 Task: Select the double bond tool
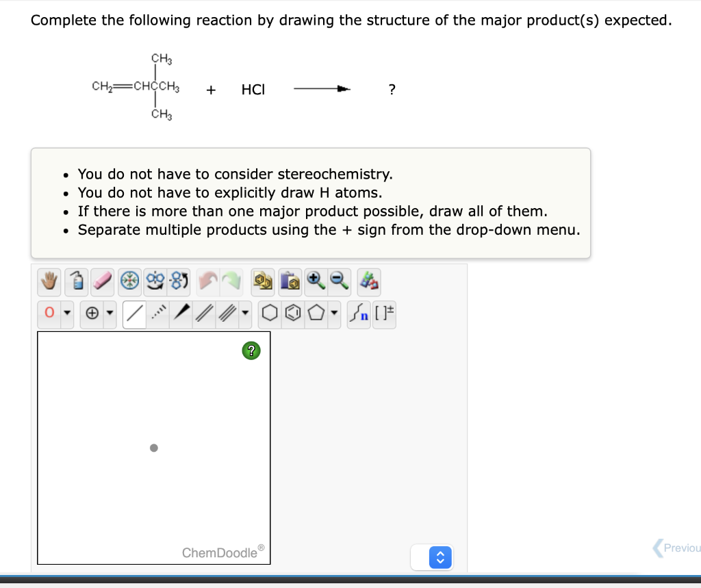point(203,314)
